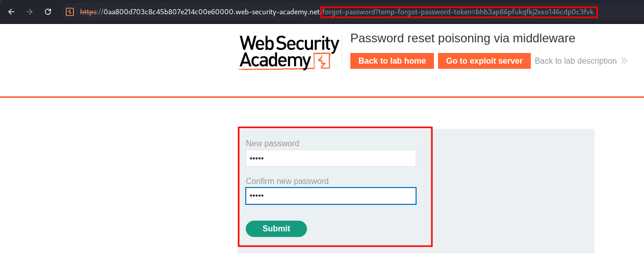The width and height of the screenshot is (644, 265).
Task: Click into the Confirm new password field
Action: [330, 196]
